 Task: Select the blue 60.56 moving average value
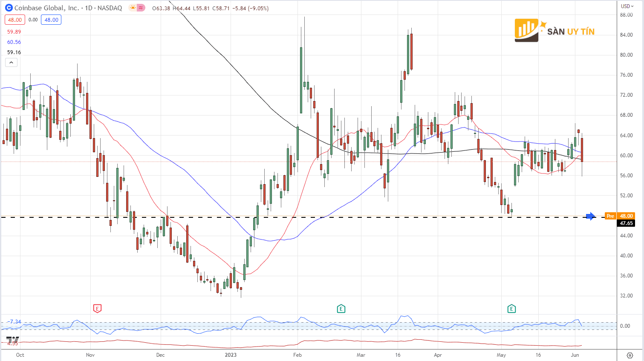click(x=14, y=42)
